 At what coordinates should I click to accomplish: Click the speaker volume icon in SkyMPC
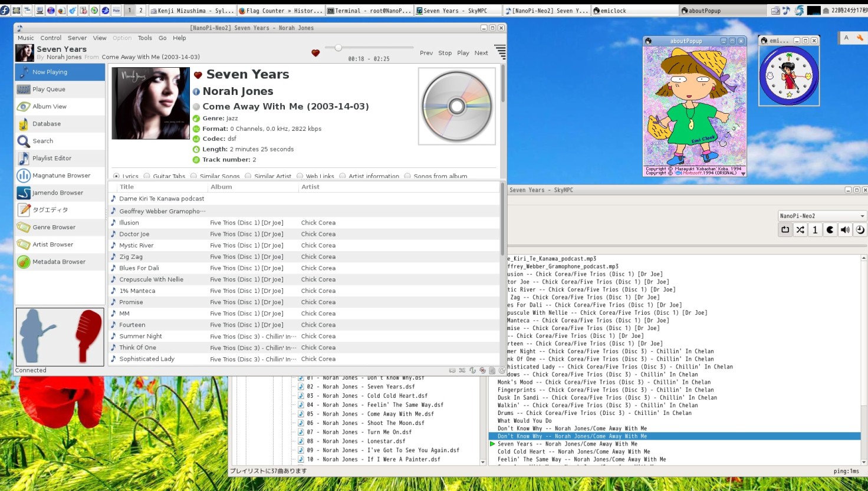(x=845, y=230)
